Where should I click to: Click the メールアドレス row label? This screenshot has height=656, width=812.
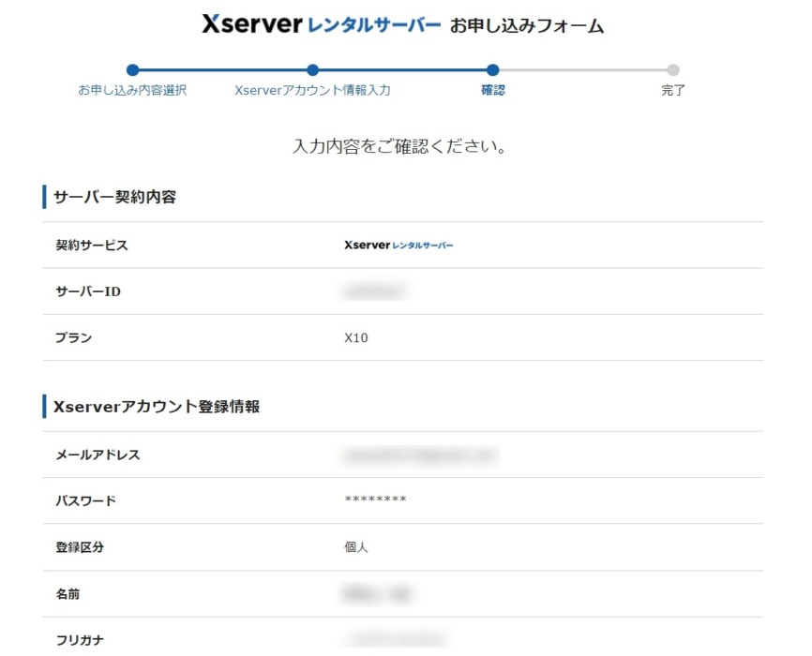[98, 455]
